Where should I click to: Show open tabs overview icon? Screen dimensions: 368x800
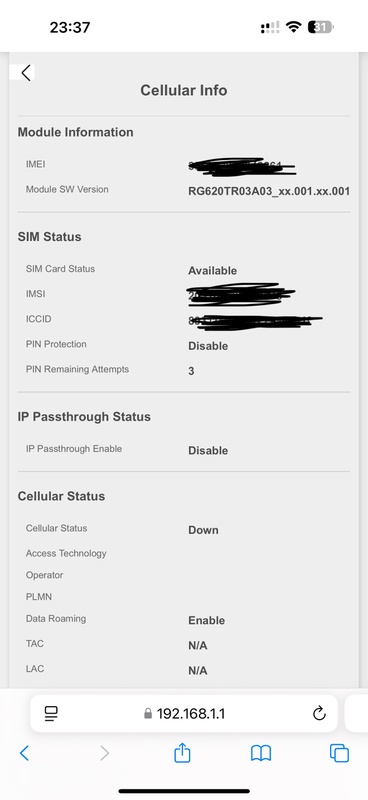coord(339,753)
